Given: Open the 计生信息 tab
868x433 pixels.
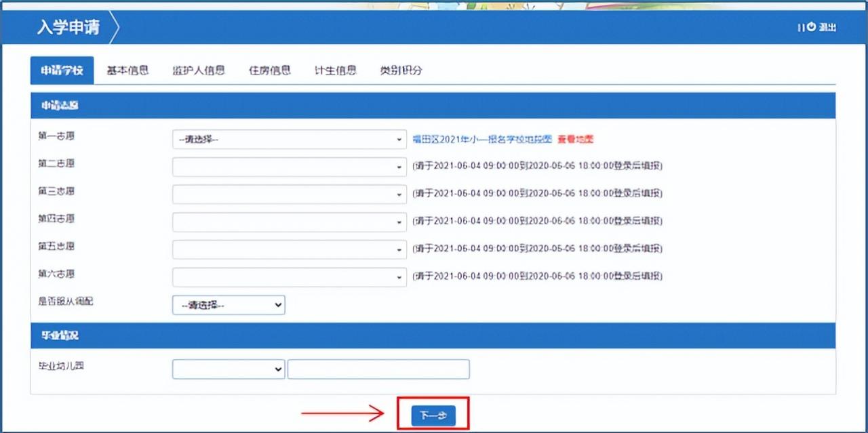Looking at the screenshot, I should point(334,70).
